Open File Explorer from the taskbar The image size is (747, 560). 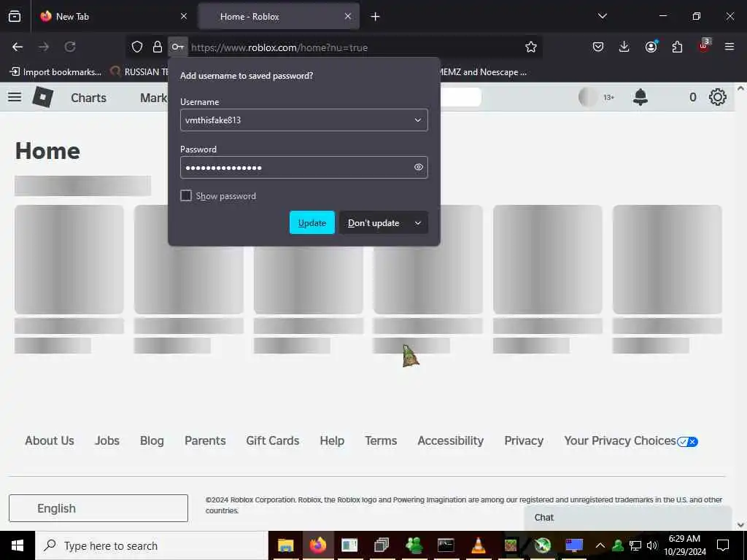point(285,545)
